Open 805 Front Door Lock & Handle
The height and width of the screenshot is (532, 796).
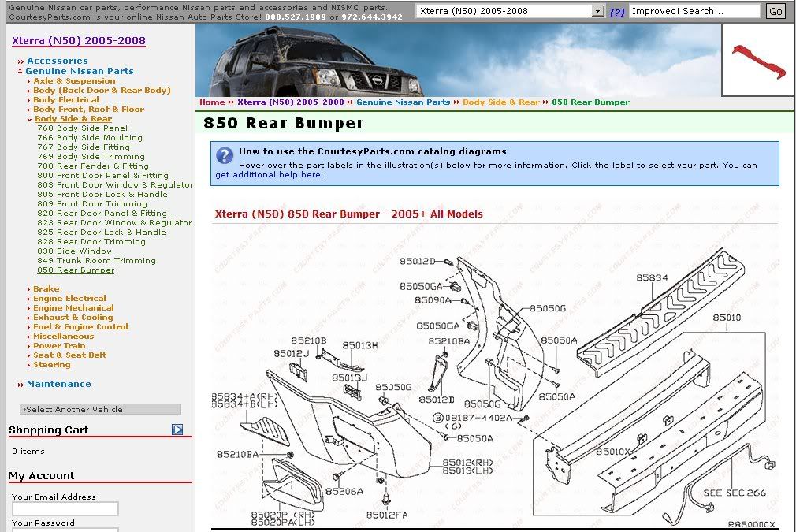click(x=102, y=195)
